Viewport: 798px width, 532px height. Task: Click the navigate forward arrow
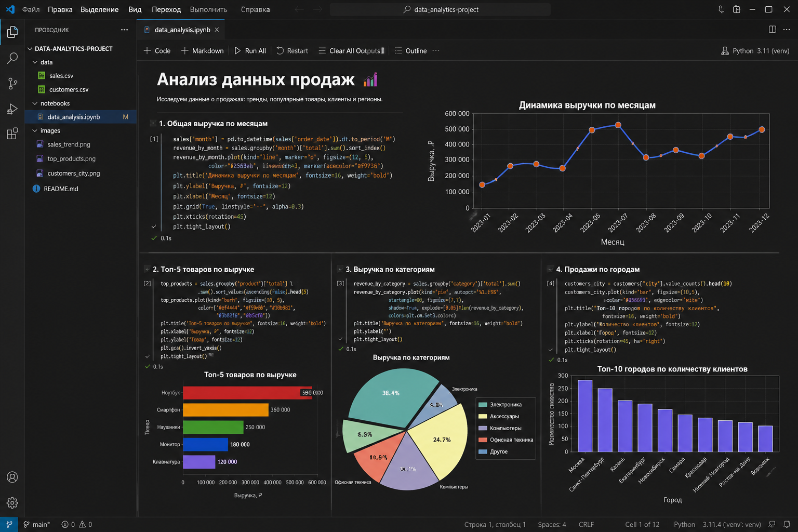[318, 9]
